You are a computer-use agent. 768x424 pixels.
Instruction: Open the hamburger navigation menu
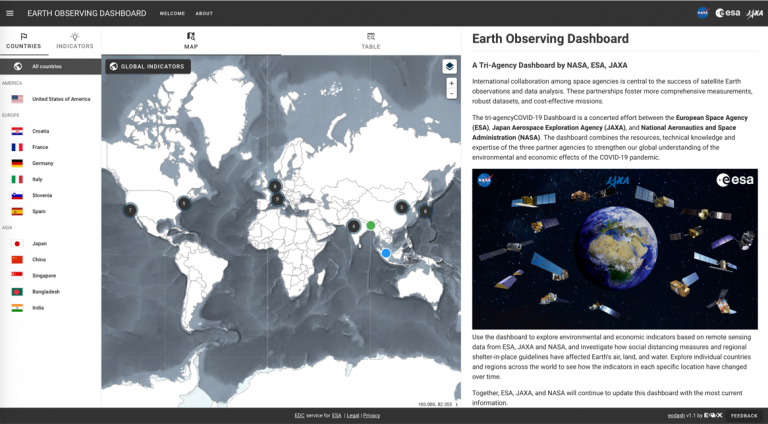tap(10, 13)
